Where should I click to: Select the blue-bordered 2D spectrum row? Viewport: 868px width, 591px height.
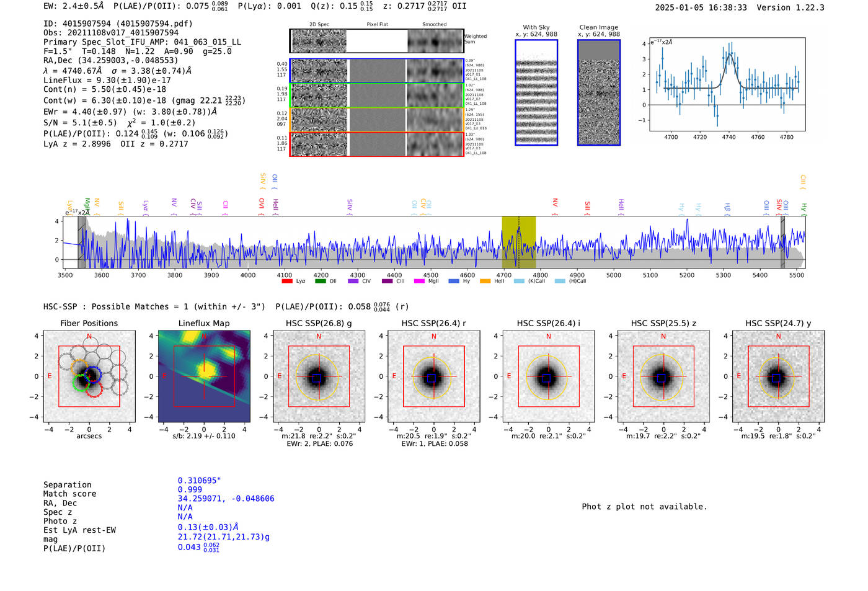coord(377,71)
